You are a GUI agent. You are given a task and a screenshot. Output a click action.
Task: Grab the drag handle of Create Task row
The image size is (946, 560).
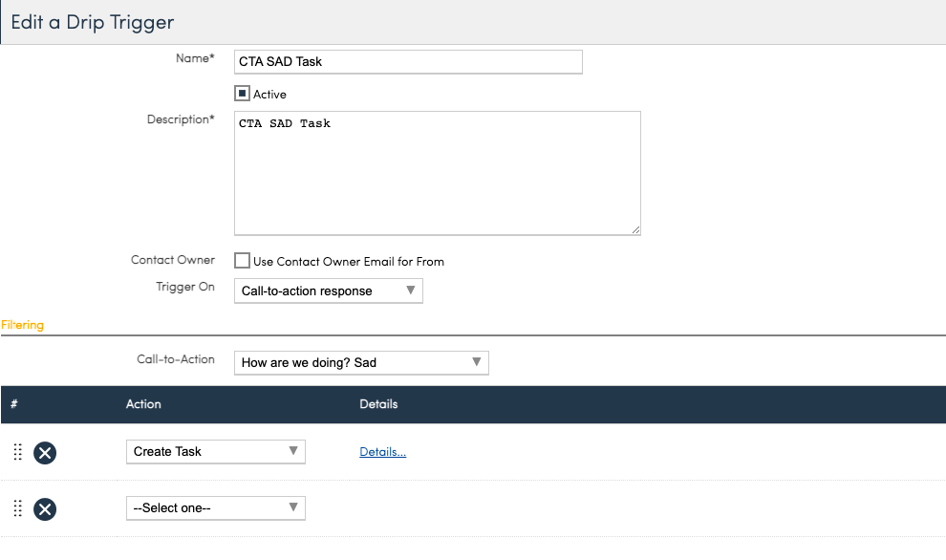pyautogui.click(x=17, y=452)
